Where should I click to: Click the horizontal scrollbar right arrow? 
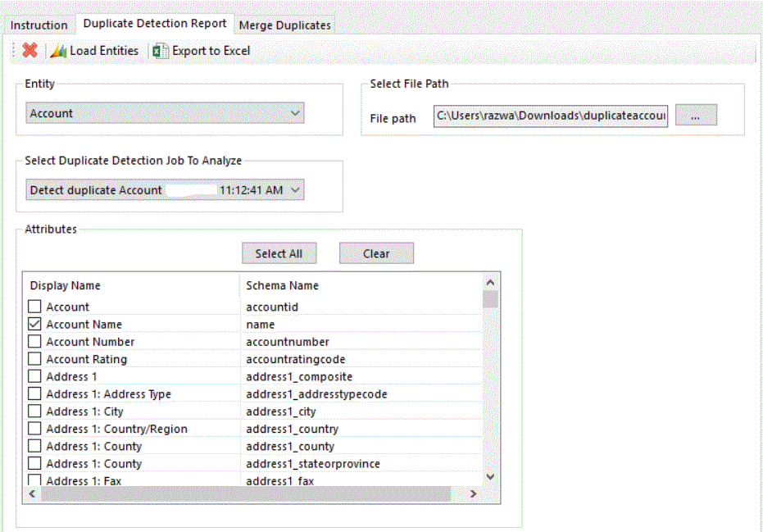click(473, 494)
